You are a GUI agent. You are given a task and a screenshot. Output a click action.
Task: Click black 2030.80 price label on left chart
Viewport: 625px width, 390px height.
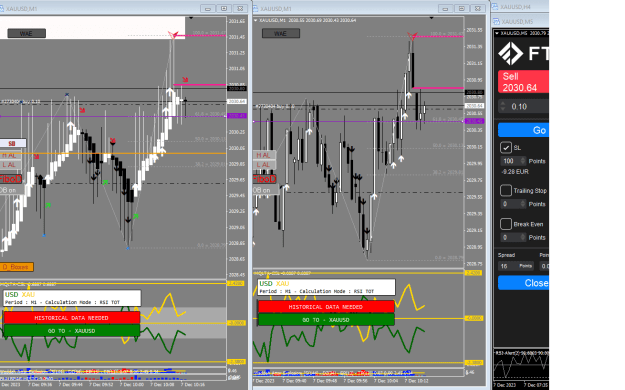[x=237, y=89]
